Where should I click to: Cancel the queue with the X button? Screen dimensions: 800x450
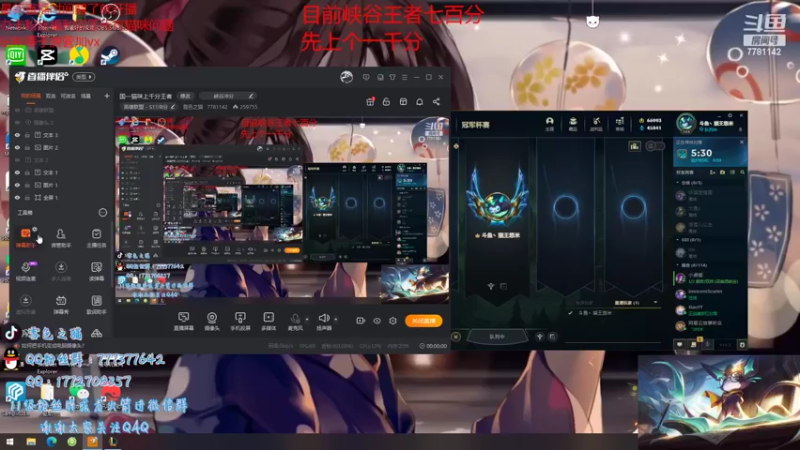456,337
